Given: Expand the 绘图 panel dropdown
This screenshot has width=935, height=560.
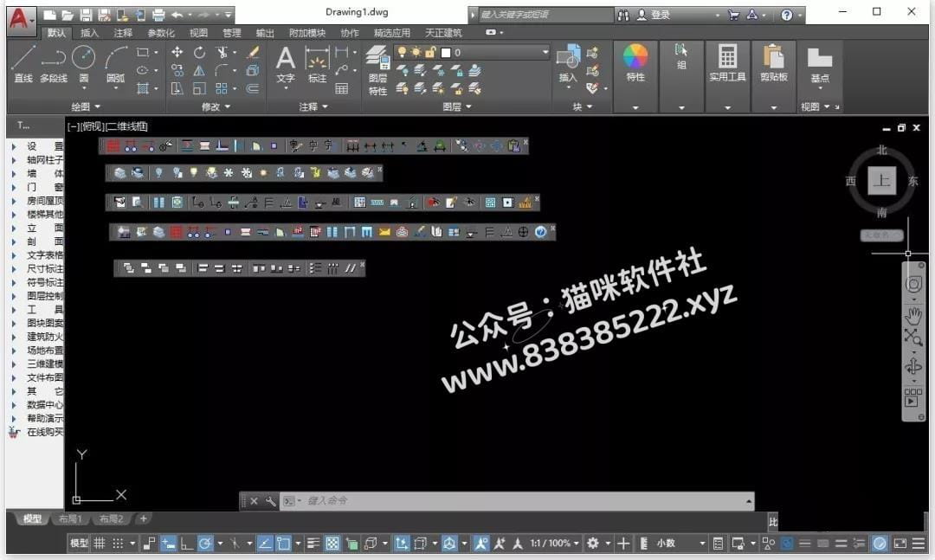Looking at the screenshot, I should coord(85,106).
